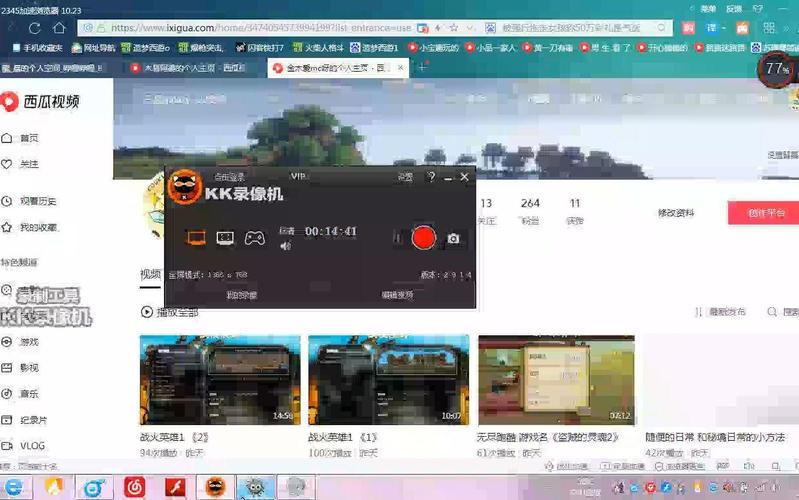Screen dimensions: 799x500
Task: Pause recording in KK recorder
Action: tap(398, 238)
